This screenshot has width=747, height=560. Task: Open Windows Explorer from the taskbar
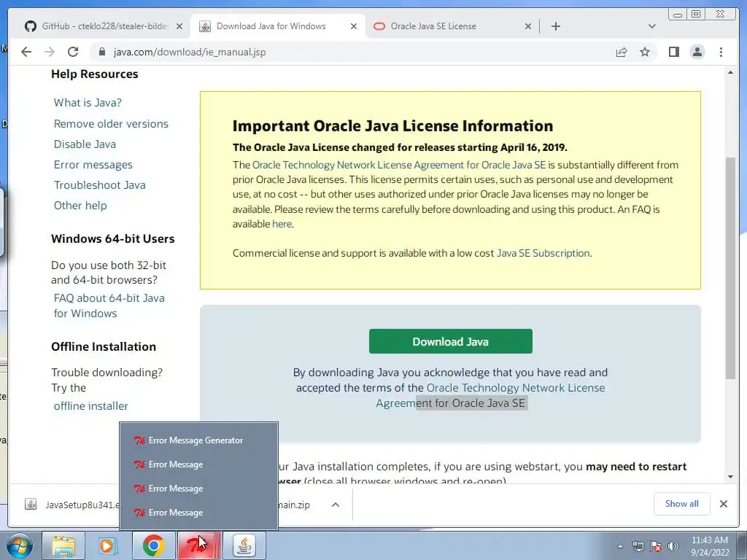(x=63, y=545)
